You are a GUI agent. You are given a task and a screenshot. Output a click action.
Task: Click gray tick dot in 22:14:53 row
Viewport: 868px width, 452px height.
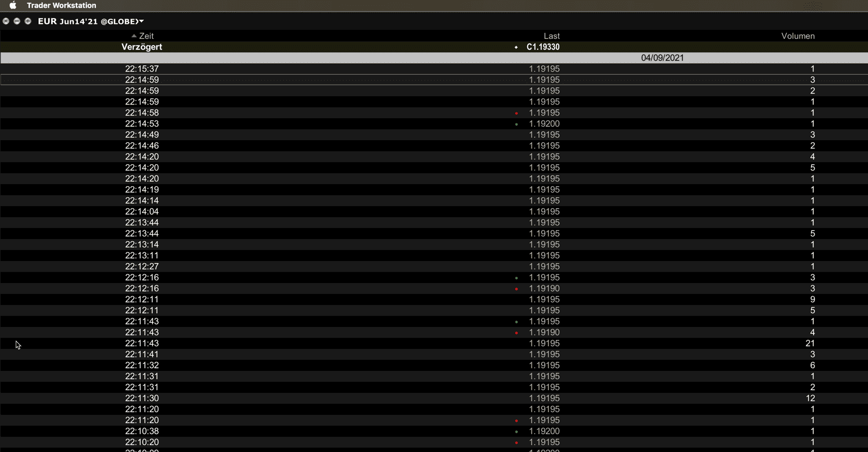tap(516, 124)
